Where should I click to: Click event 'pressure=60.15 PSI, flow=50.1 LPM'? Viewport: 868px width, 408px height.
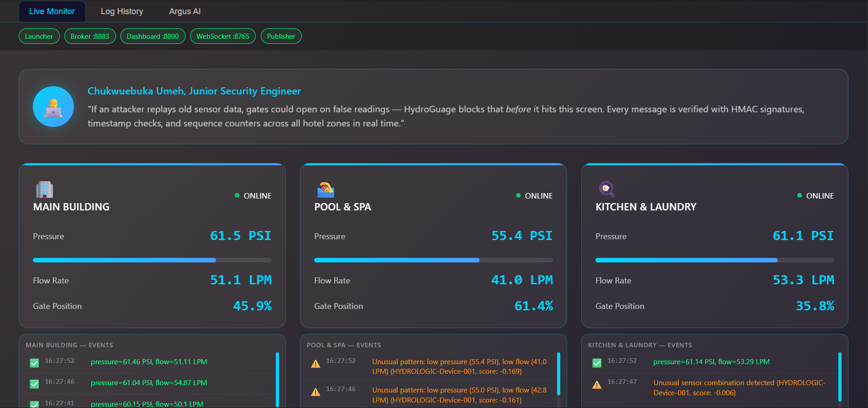pos(147,404)
